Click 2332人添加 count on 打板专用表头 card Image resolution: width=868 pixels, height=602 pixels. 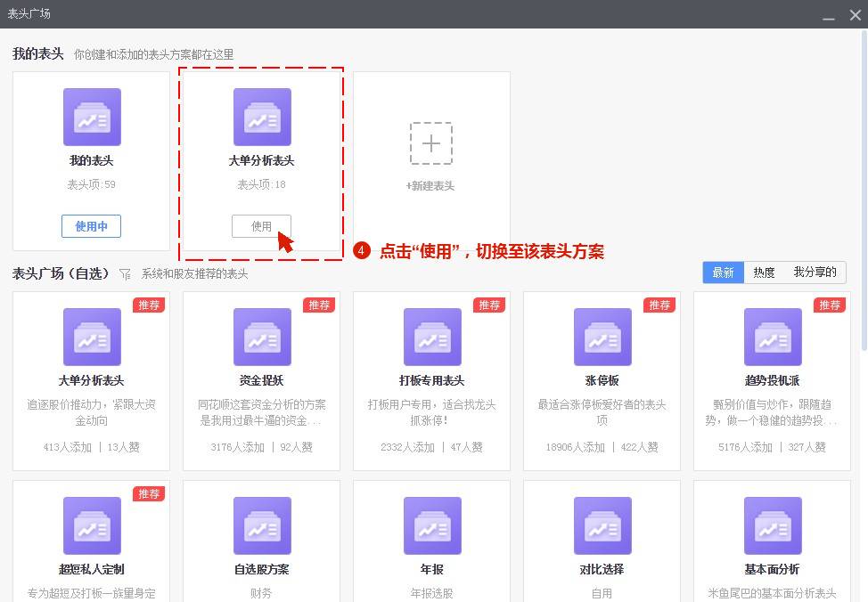[x=407, y=447]
